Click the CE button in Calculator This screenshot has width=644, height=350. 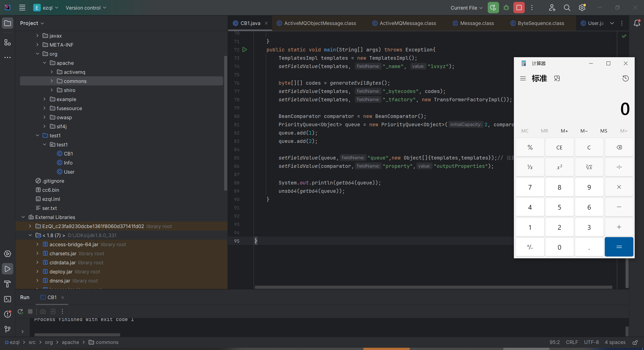[x=559, y=147]
